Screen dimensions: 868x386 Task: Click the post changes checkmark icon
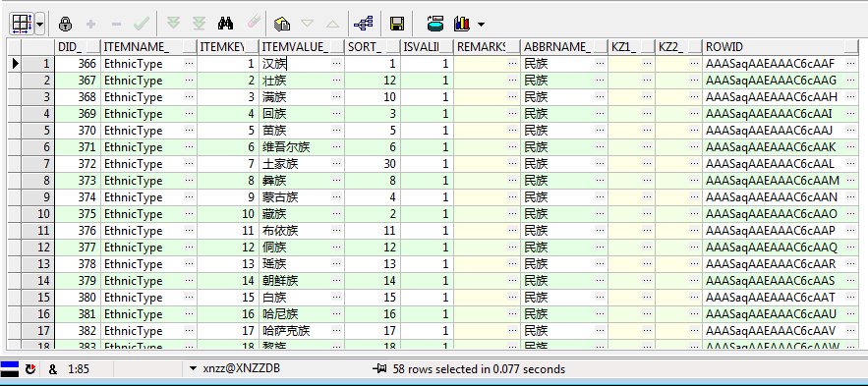pos(142,24)
